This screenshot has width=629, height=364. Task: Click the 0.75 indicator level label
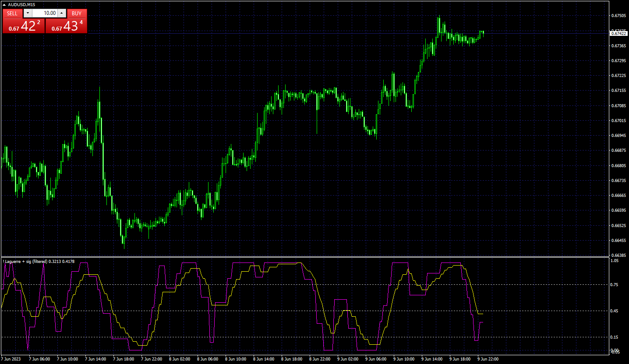coord(615,285)
